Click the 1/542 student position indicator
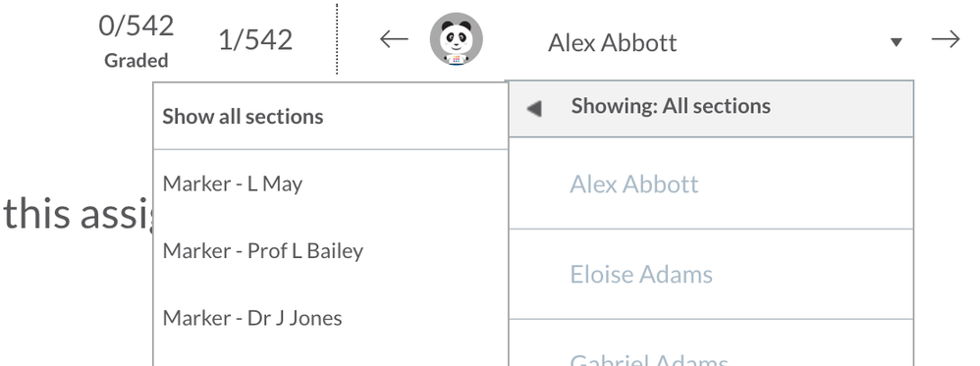Screen dimensions: 980x366 tap(255, 40)
